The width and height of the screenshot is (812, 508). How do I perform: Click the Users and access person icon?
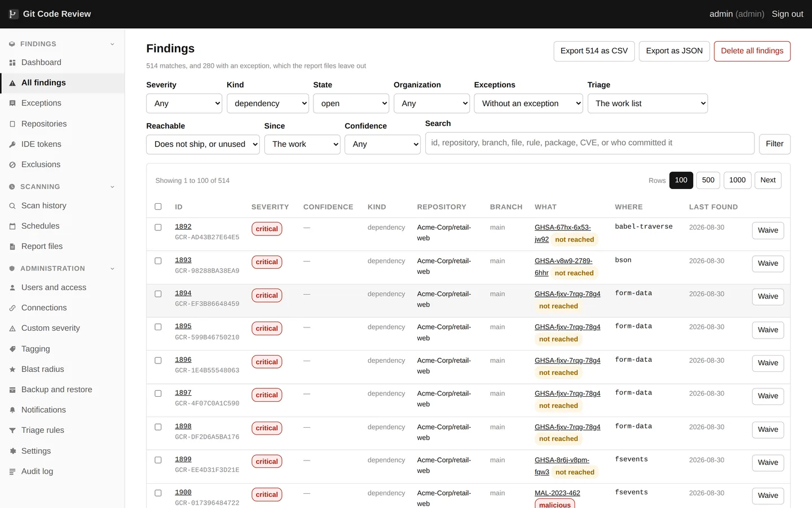click(12, 288)
